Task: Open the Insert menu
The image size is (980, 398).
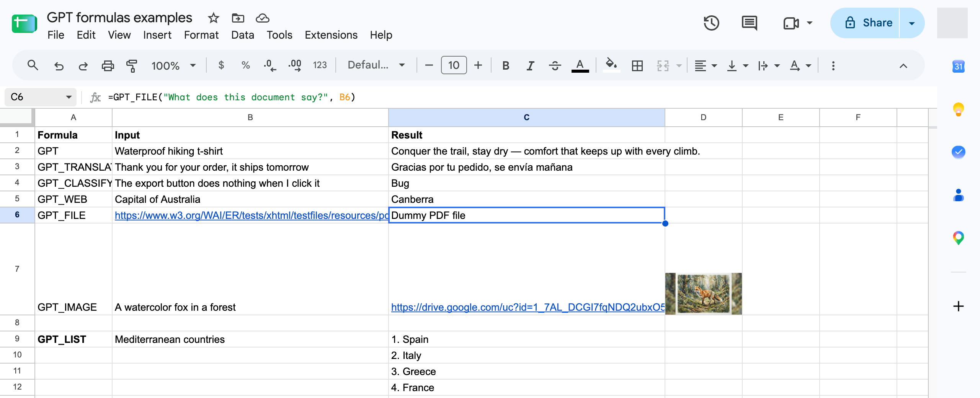Action: 157,35
